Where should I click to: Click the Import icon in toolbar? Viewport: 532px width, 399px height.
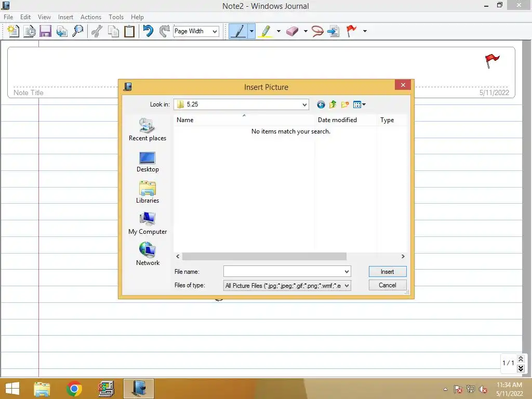point(62,31)
